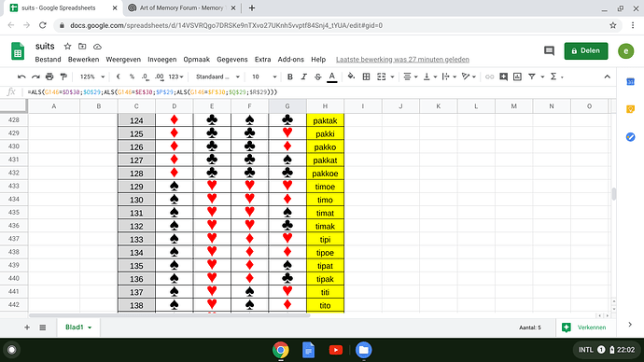644x362 pixels.
Task: Click the cloud save status icon
Action: (97, 47)
